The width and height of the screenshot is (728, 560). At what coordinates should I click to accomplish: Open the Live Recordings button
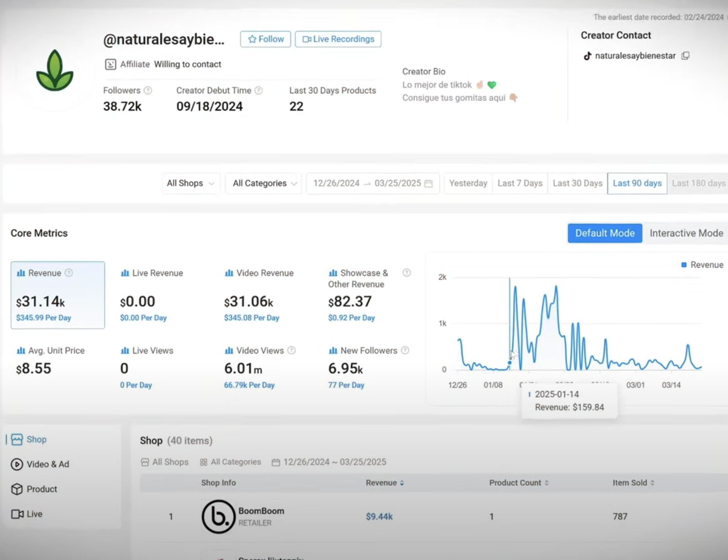(x=338, y=39)
